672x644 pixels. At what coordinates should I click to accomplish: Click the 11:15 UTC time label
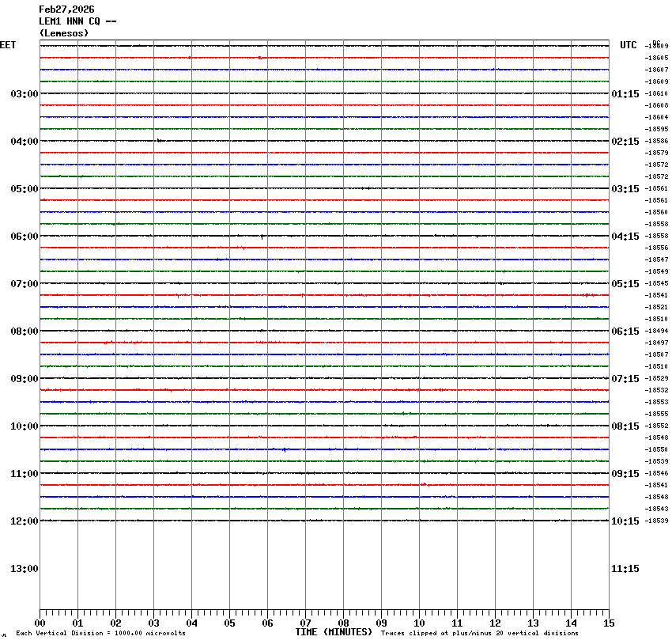pos(625,569)
